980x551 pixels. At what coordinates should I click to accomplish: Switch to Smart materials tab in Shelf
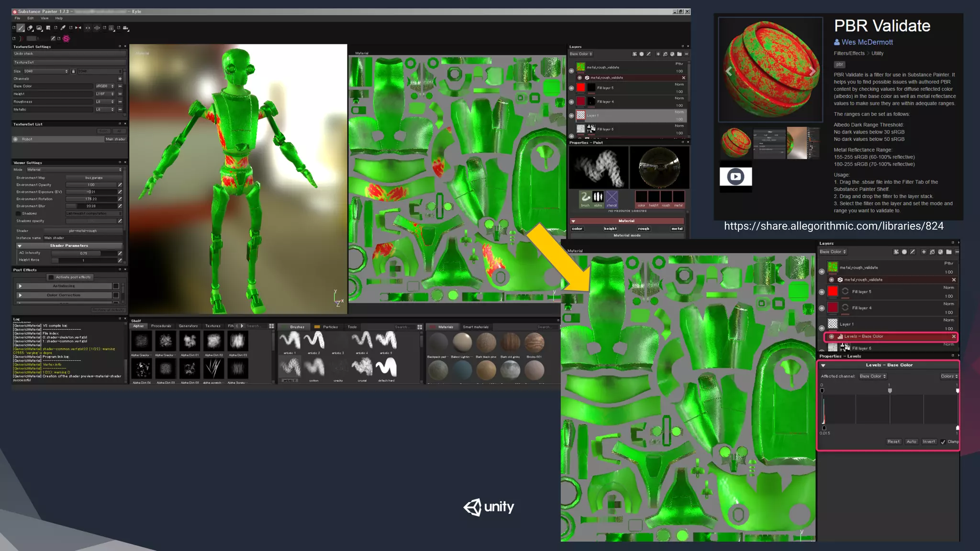tap(476, 327)
